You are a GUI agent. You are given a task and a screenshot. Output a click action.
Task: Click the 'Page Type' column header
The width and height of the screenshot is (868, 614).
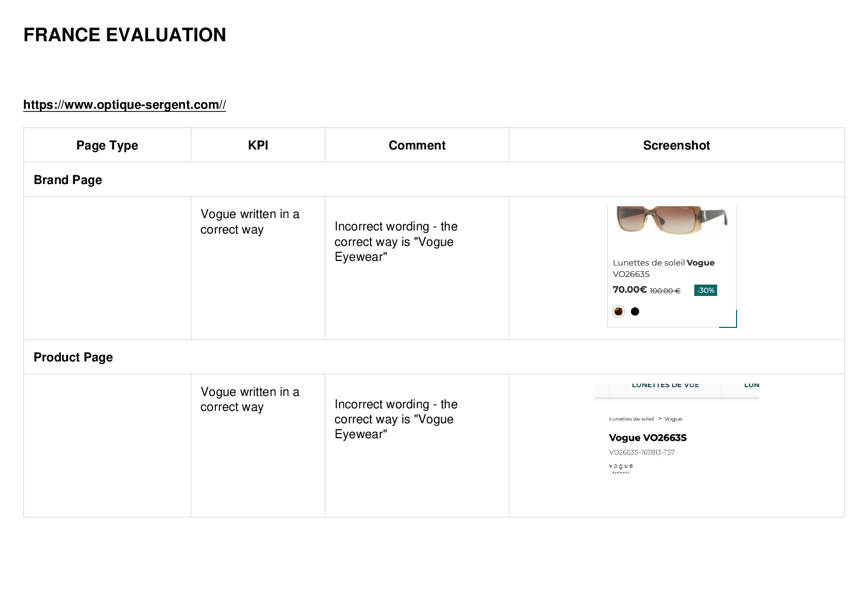click(x=107, y=145)
